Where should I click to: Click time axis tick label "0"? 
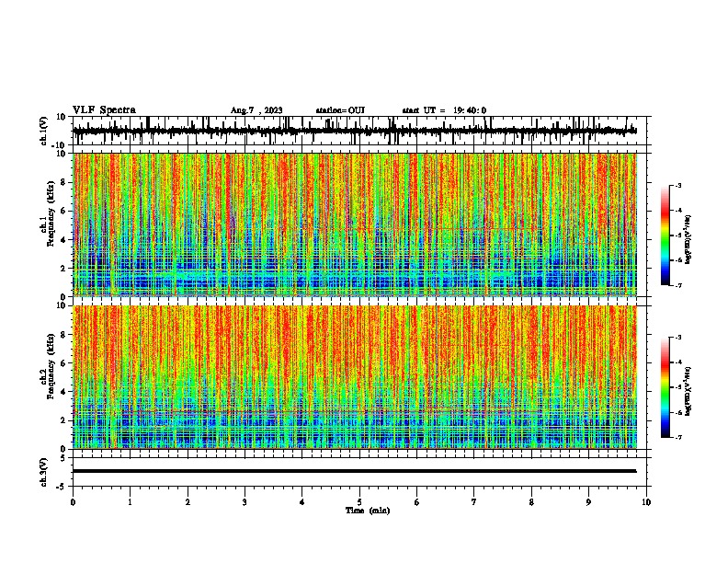73,502
